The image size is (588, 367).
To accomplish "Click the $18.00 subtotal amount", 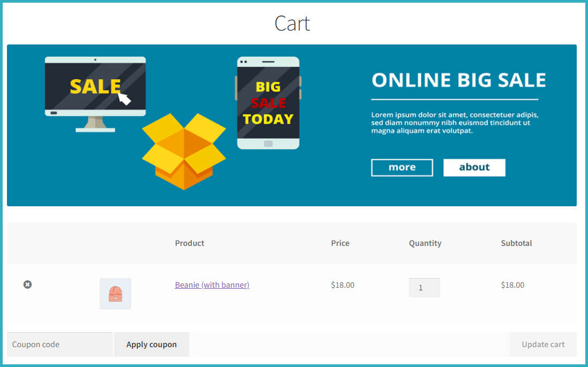I will point(512,284).
